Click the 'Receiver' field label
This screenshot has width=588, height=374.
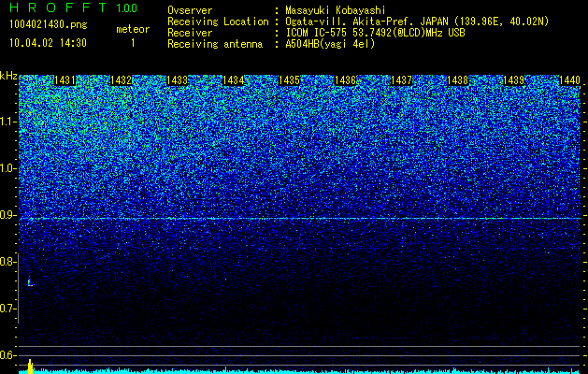(190, 33)
